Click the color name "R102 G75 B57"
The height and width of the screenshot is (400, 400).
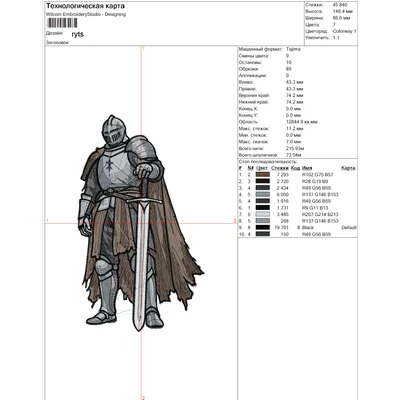click(x=317, y=175)
